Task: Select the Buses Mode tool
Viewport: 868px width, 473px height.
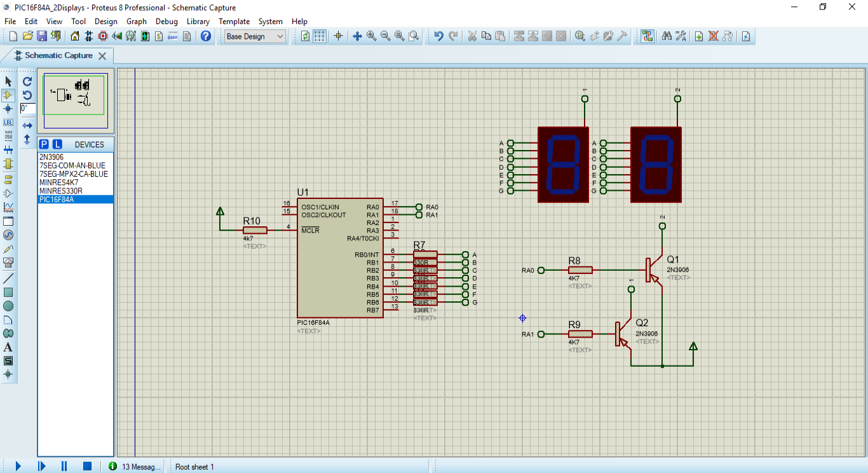Action: coord(8,150)
